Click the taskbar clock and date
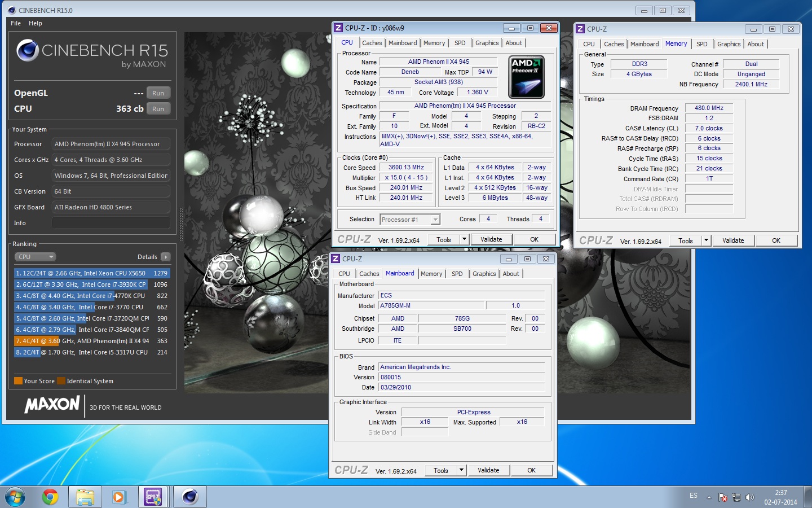 point(780,497)
